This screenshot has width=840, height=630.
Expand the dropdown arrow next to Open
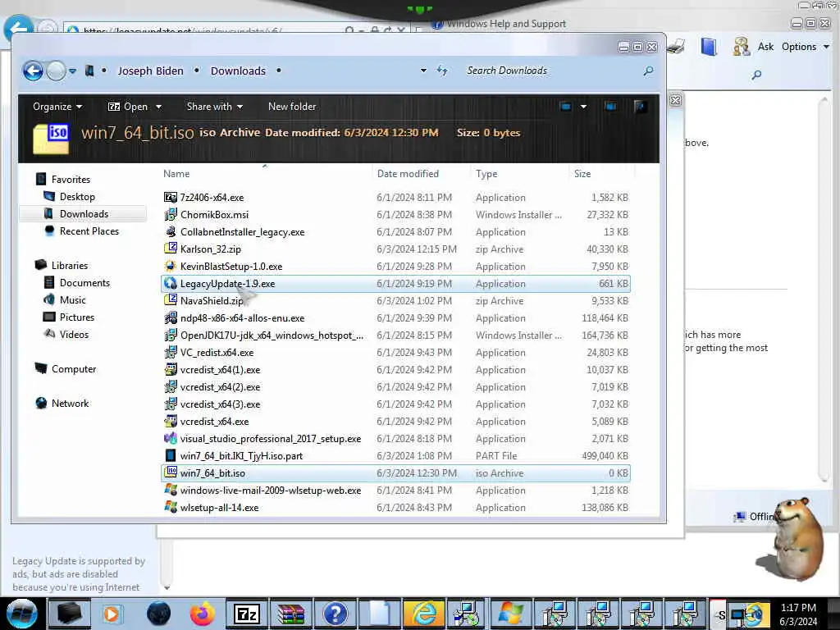(158, 107)
